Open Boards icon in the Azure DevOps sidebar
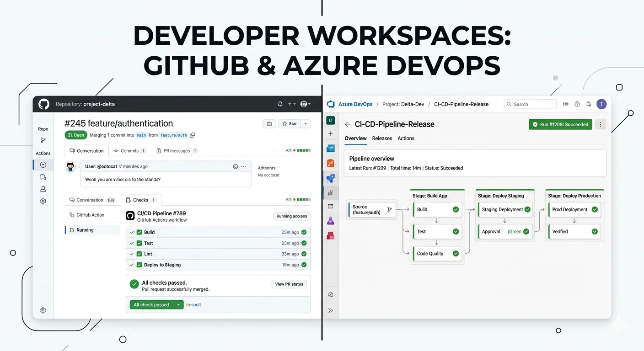644x351 pixels. coord(331,149)
